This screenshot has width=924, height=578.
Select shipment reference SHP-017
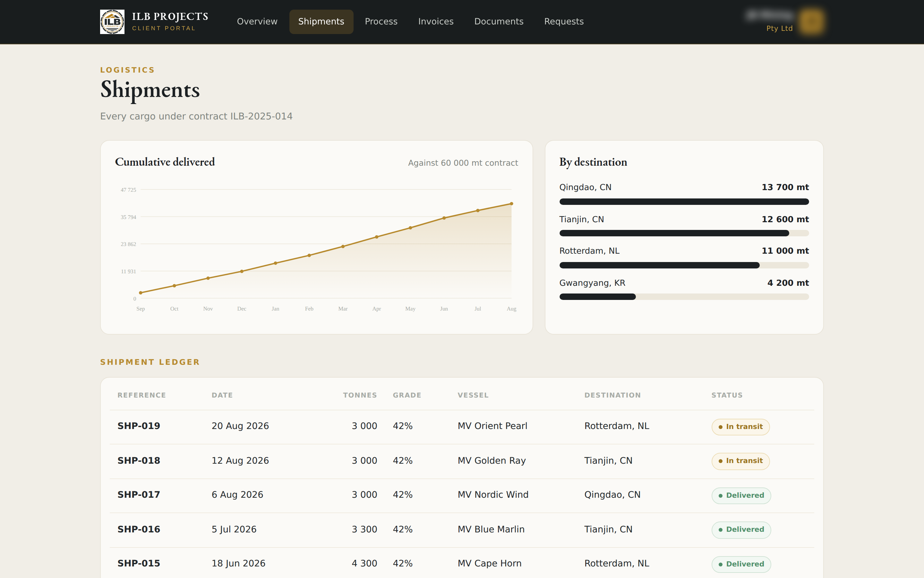pyautogui.click(x=139, y=495)
